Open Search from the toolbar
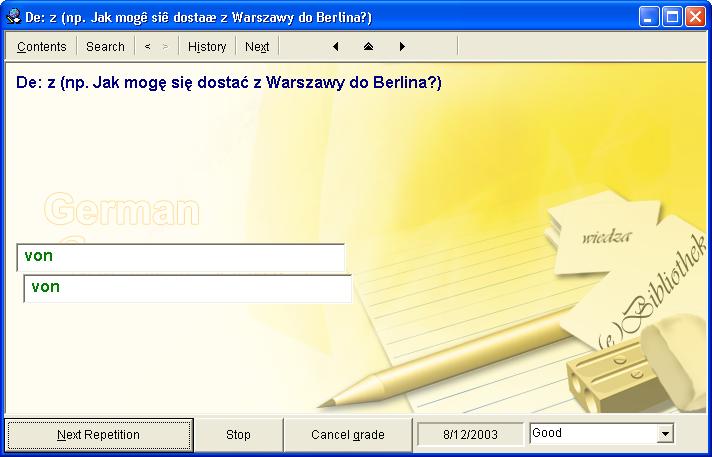 [105, 47]
